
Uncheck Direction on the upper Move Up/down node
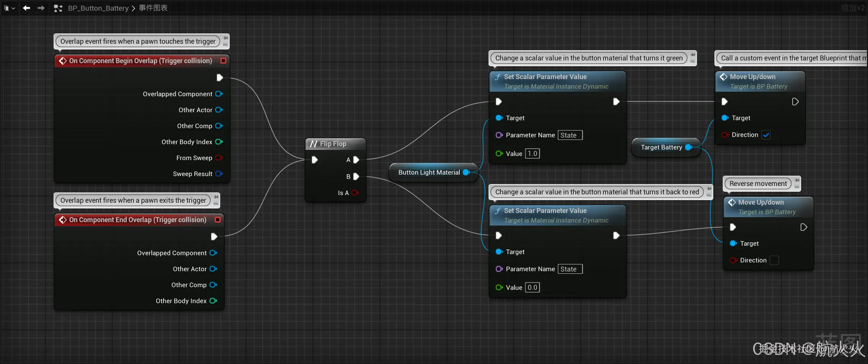click(766, 135)
